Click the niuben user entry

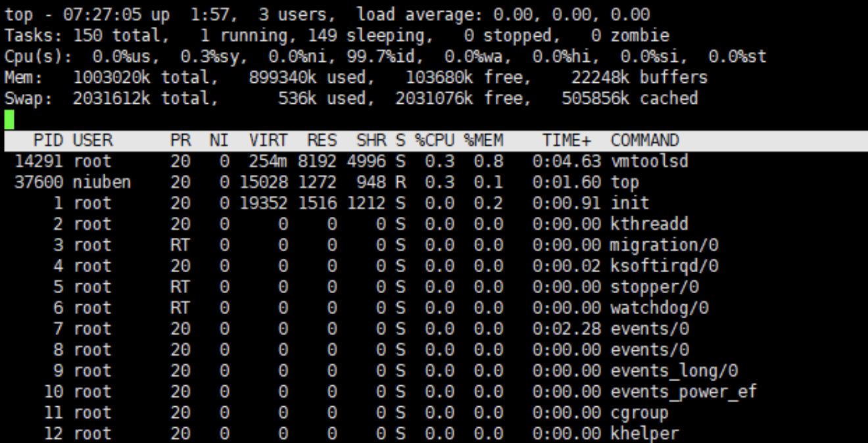click(x=102, y=183)
